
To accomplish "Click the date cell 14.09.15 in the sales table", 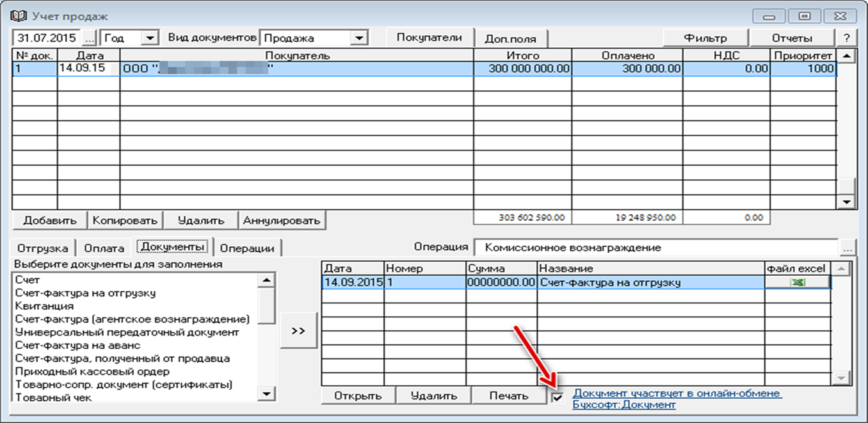I will click(x=89, y=69).
